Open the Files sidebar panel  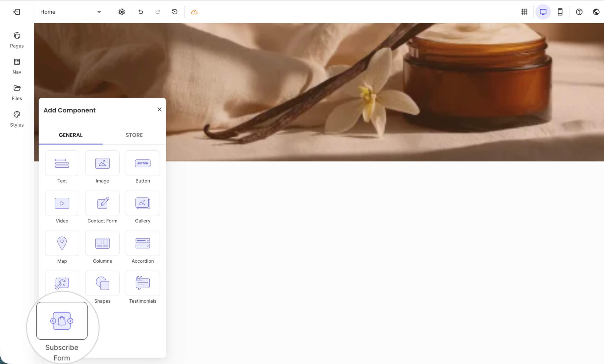(17, 93)
